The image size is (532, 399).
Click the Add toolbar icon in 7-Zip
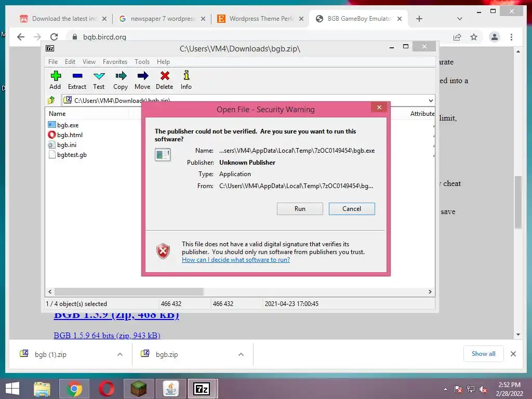click(x=55, y=80)
